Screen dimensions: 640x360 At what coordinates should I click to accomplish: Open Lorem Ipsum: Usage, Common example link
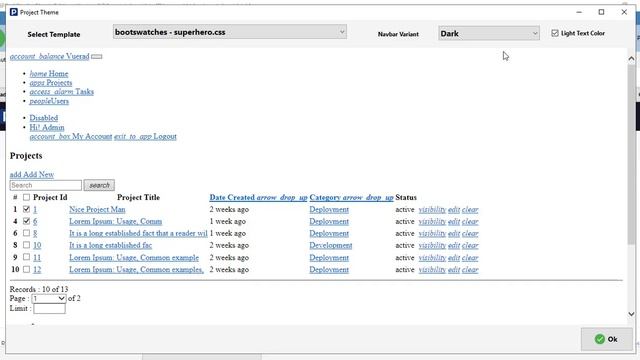coord(134,258)
